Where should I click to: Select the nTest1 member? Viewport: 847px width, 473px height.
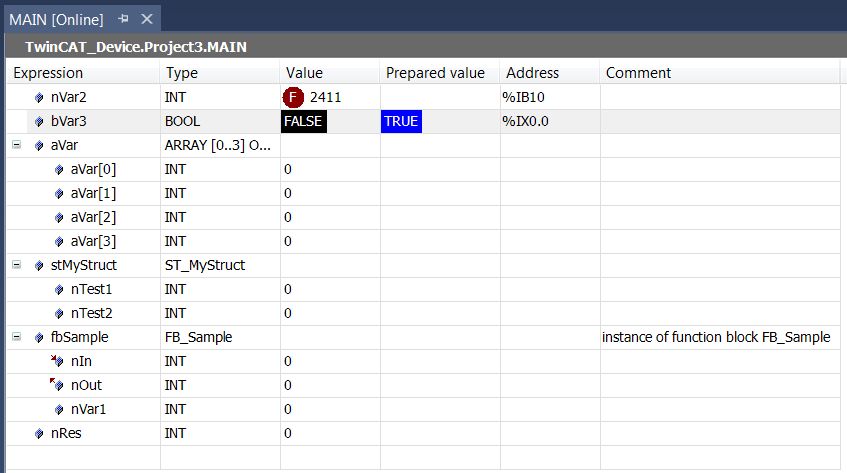(x=91, y=289)
